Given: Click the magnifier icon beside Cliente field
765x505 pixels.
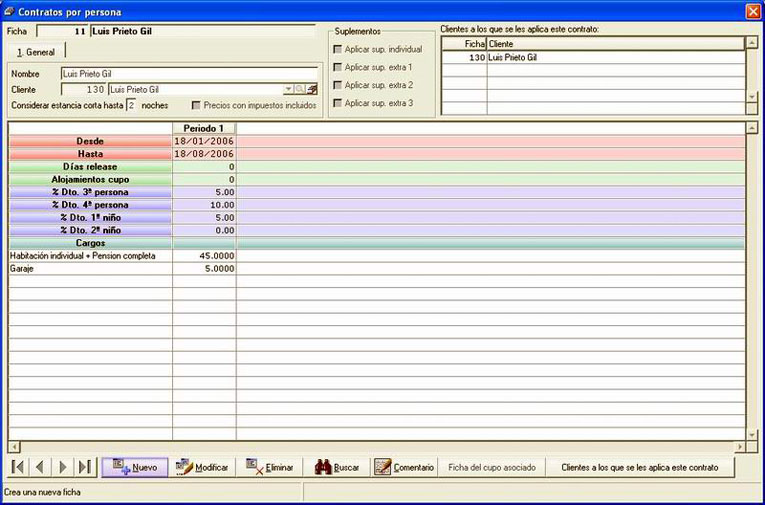Looking at the screenshot, I should (300, 89).
